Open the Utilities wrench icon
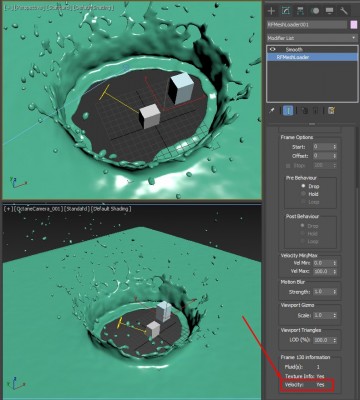Screen dimensions: 360x400 point(344,11)
